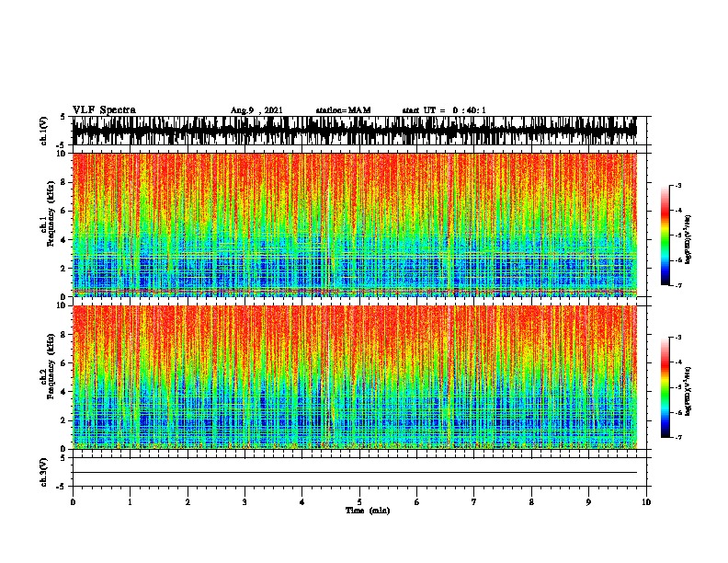Click the ch.1 spectrogram colorbar
This screenshot has width=728, height=563.
point(665,236)
